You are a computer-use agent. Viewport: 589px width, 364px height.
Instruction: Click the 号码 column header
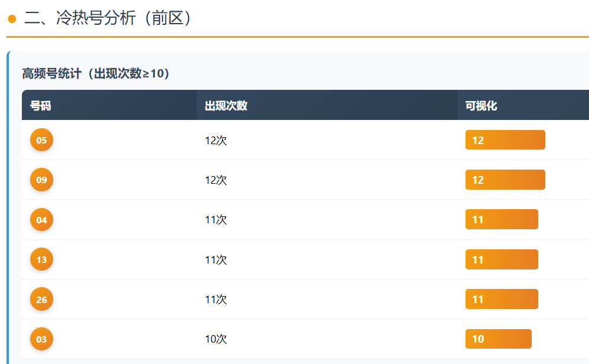click(41, 106)
